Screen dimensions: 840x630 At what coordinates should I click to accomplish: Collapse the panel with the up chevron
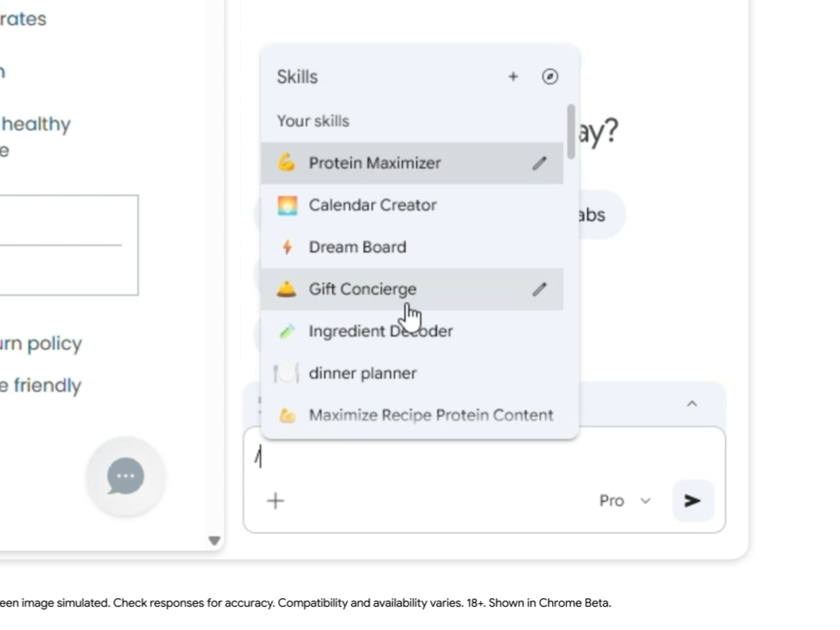692,404
